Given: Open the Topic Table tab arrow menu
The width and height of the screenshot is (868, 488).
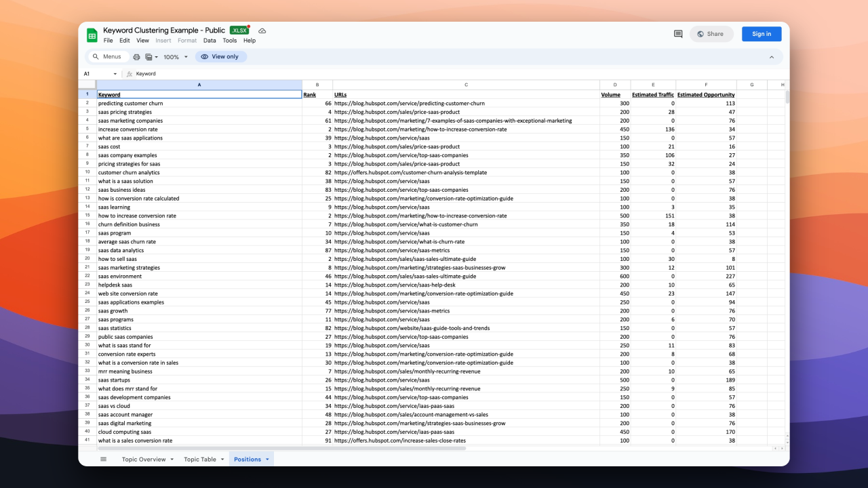Looking at the screenshot, I should [222, 460].
